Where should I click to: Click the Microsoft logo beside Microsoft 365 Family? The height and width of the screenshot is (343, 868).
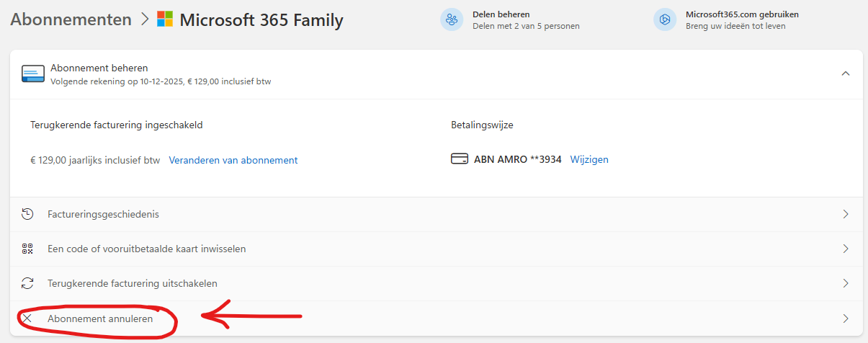coord(165,19)
